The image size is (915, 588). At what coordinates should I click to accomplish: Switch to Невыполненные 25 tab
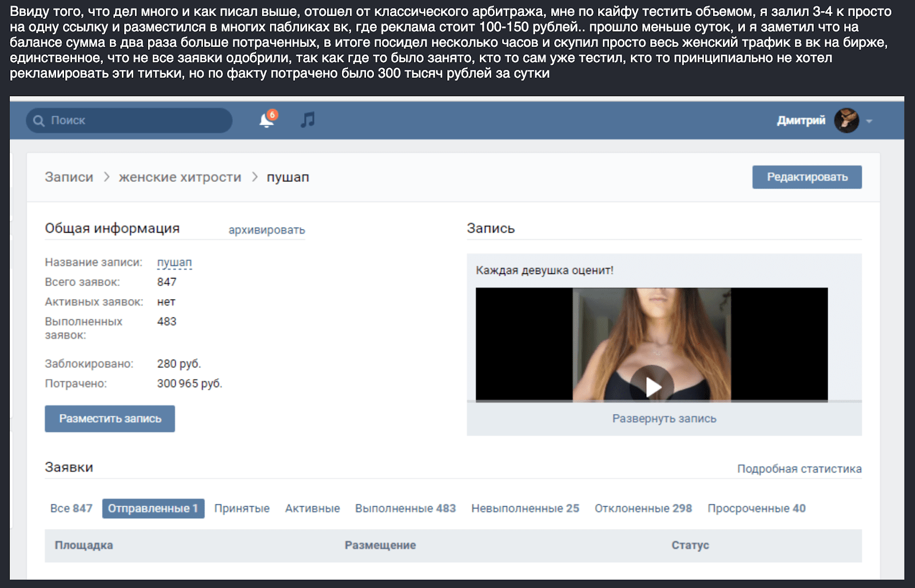tap(525, 508)
